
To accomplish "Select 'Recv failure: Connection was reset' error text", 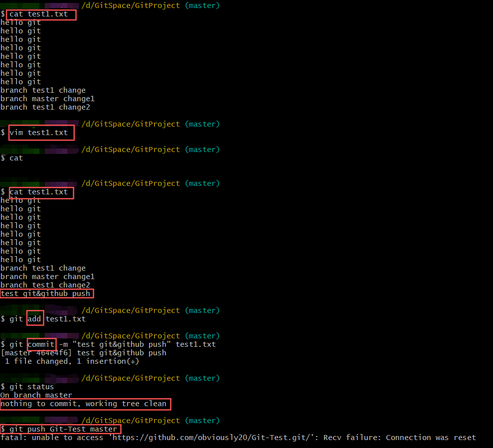I will point(399,438).
